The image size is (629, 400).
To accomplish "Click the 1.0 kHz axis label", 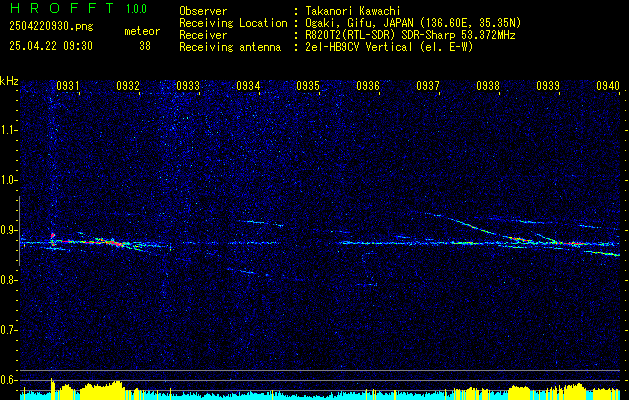I will [8, 181].
